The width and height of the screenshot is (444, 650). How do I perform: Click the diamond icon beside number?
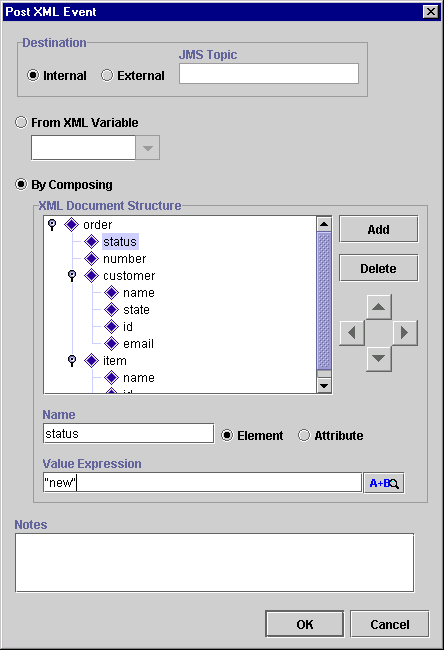[x=91, y=259]
